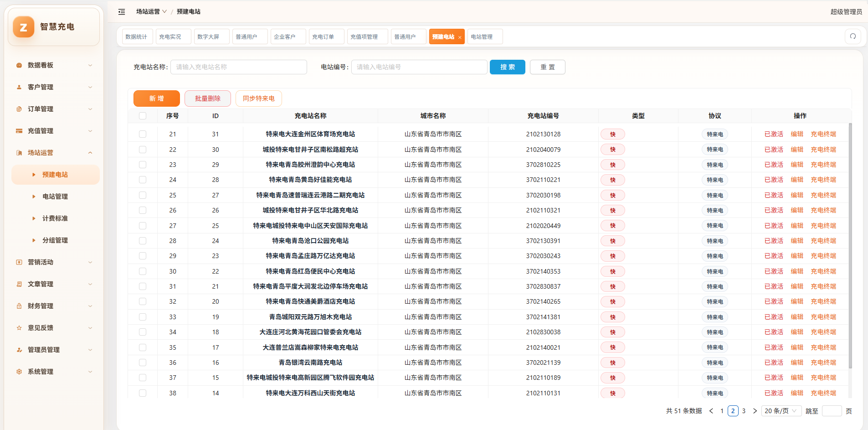Image resolution: width=868 pixels, height=430 pixels.
Task: Click the Z logo icon
Action: coord(24,27)
